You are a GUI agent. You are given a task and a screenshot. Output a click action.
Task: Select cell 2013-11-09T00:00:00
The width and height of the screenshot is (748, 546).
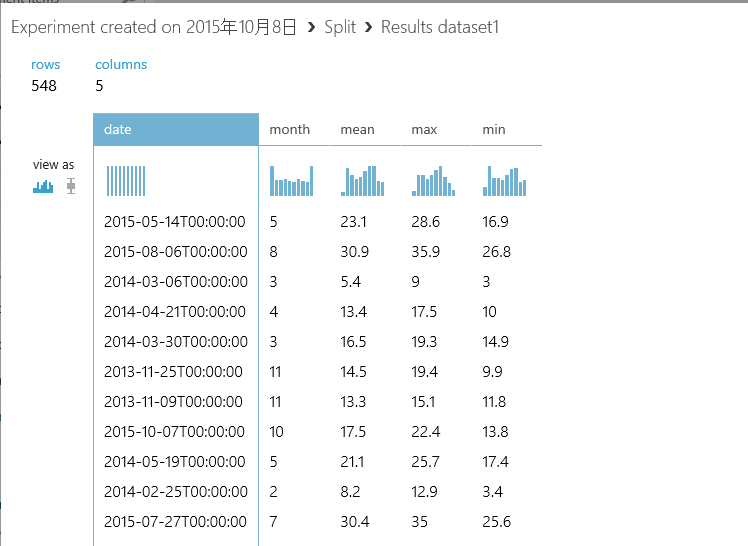click(173, 402)
